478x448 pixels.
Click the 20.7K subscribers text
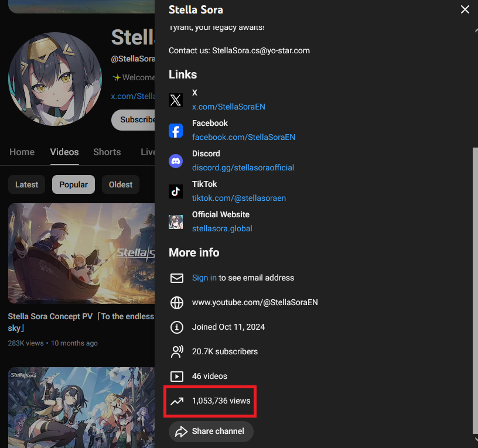point(225,352)
